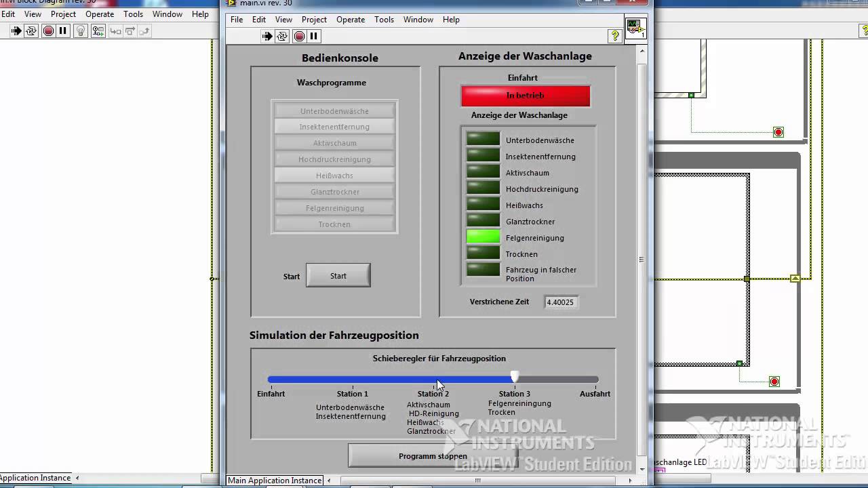Toggle Glanztrockner wash program button
868x488 pixels.
334,192
